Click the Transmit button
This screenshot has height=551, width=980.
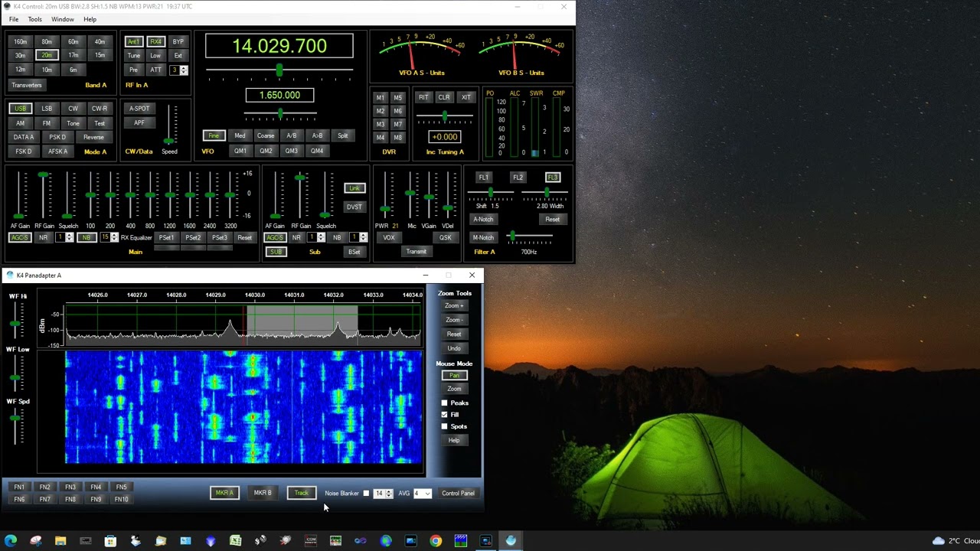click(416, 252)
